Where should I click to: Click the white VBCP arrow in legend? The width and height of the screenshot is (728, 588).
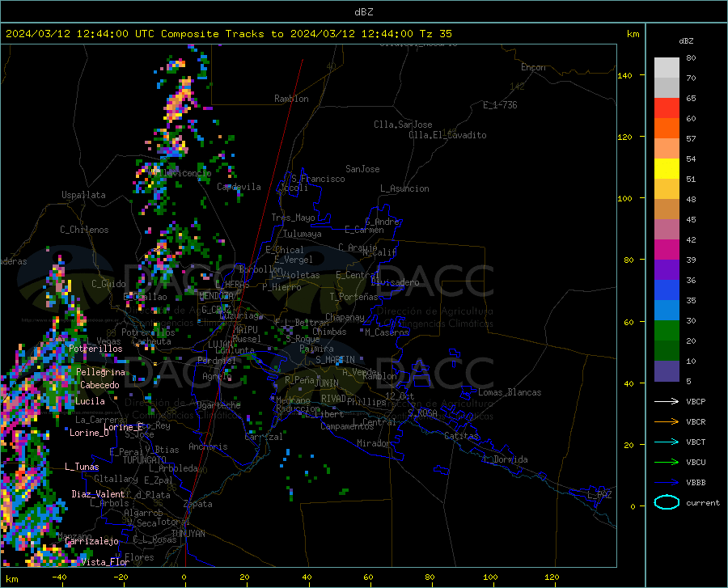pos(667,401)
